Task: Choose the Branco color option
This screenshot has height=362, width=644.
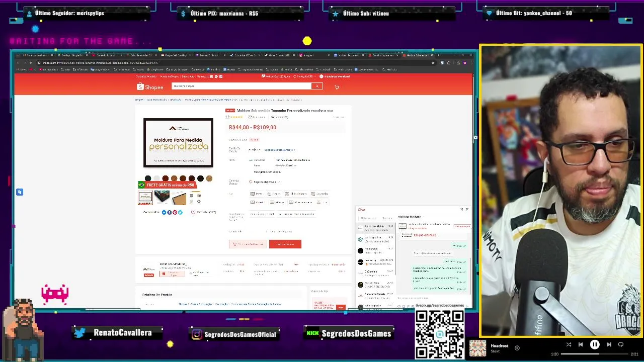Action: (275, 194)
